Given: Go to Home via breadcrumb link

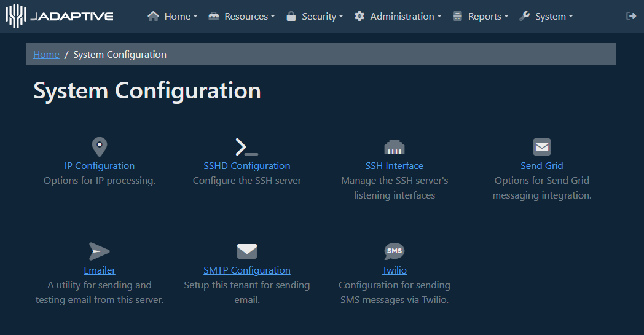Looking at the screenshot, I should click(46, 54).
